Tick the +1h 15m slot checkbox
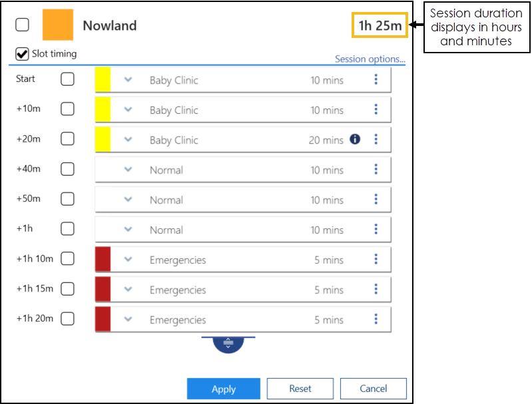This screenshot has height=404, width=532. 67,289
